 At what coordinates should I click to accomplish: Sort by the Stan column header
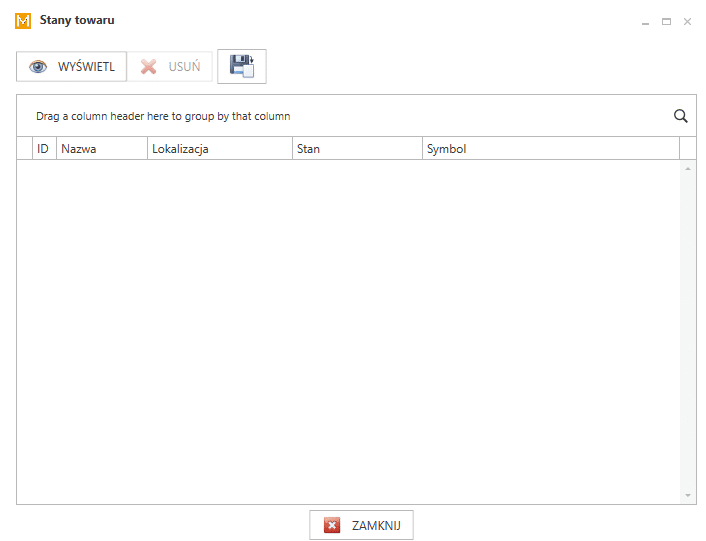(x=357, y=149)
